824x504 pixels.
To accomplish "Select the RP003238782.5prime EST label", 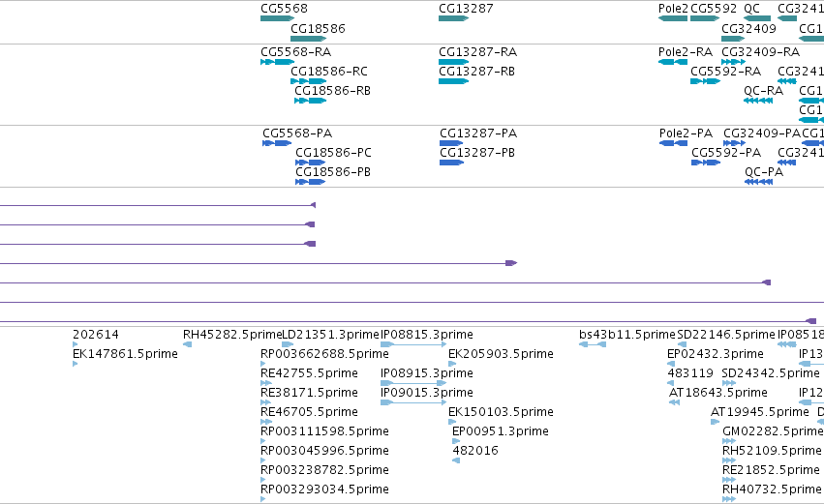I will (324, 470).
